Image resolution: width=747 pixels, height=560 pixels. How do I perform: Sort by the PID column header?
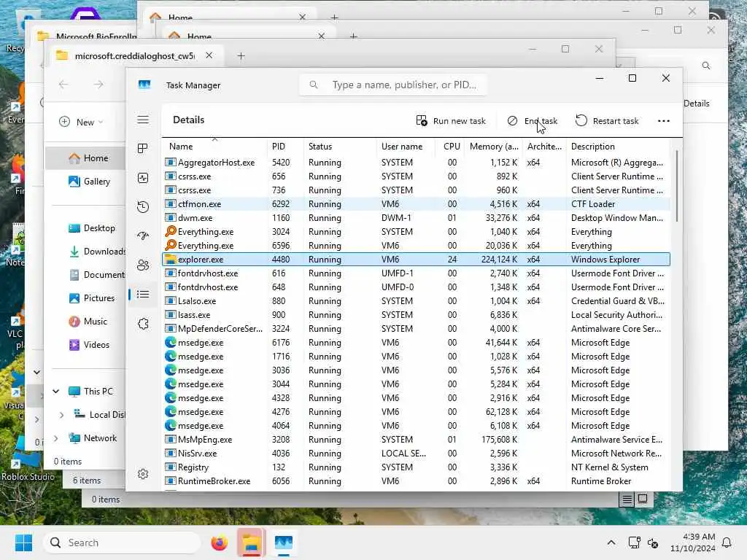285,146
